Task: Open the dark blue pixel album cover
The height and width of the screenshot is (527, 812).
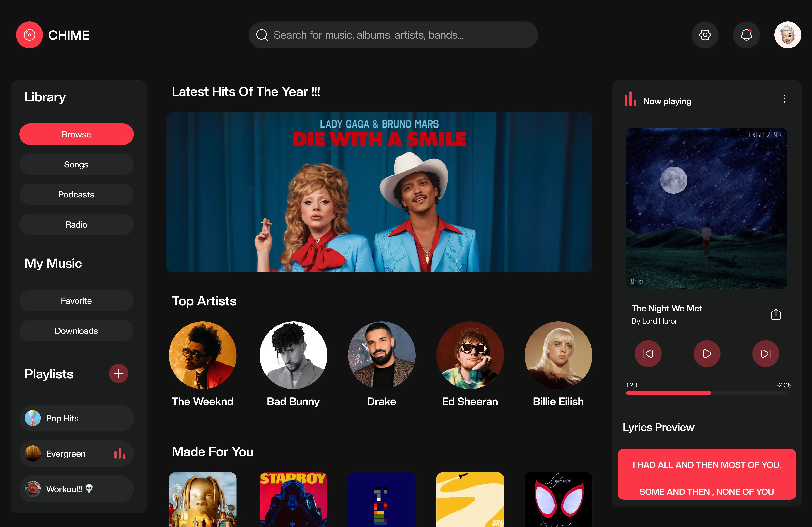Action: pos(381,499)
